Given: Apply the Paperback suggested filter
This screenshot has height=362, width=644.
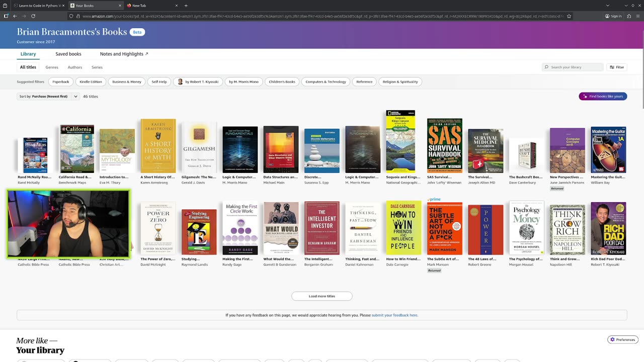Looking at the screenshot, I should tap(61, 81).
